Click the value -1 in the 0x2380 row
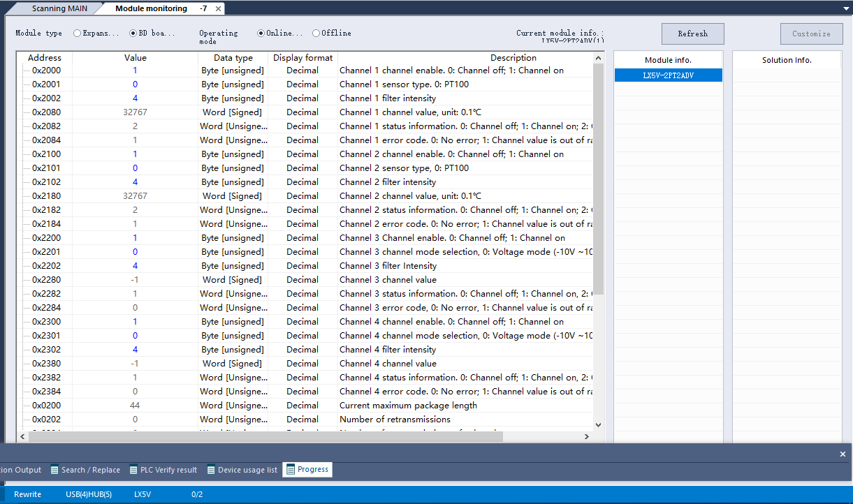The width and height of the screenshot is (853, 504). 135,364
